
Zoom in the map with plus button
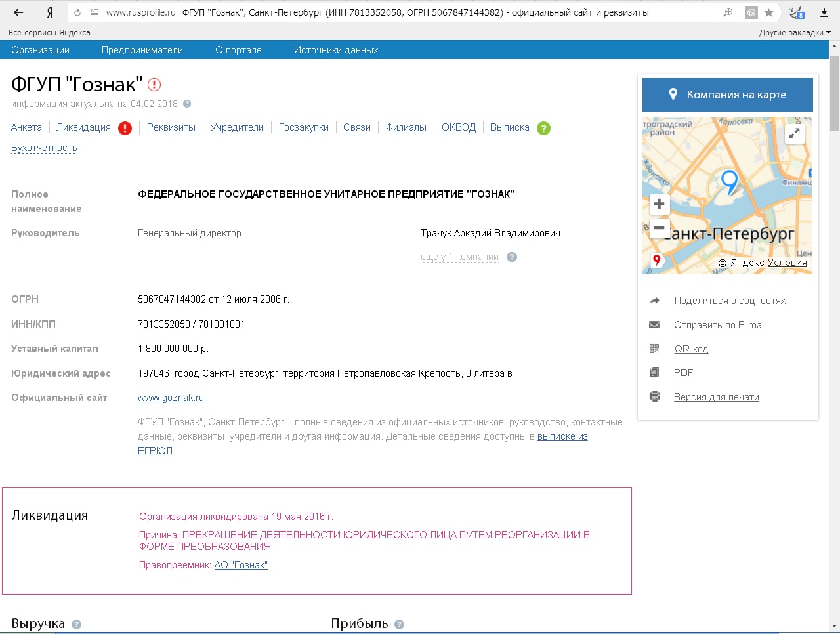660,204
